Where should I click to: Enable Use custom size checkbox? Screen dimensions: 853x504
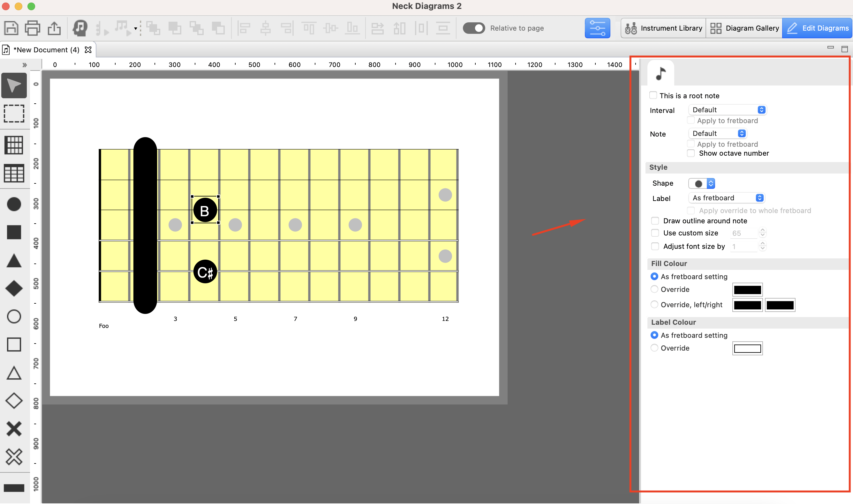[x=655, y=233]
